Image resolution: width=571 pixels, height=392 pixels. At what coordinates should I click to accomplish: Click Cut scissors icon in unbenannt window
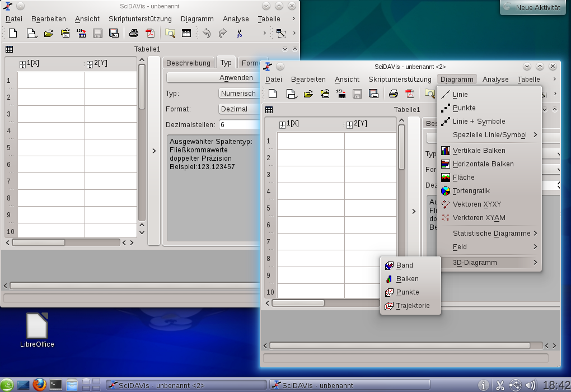point(239,34)
